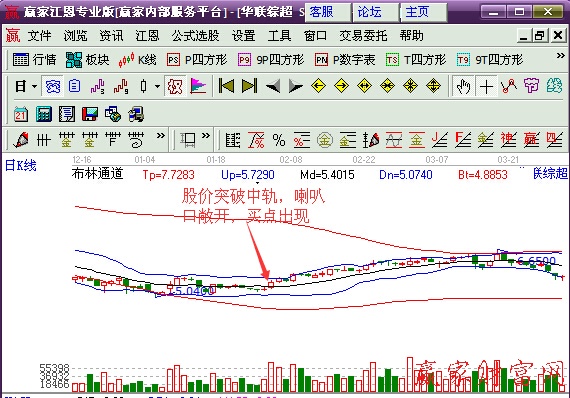Toggle the crosshair cursor tool

[486, 87]
